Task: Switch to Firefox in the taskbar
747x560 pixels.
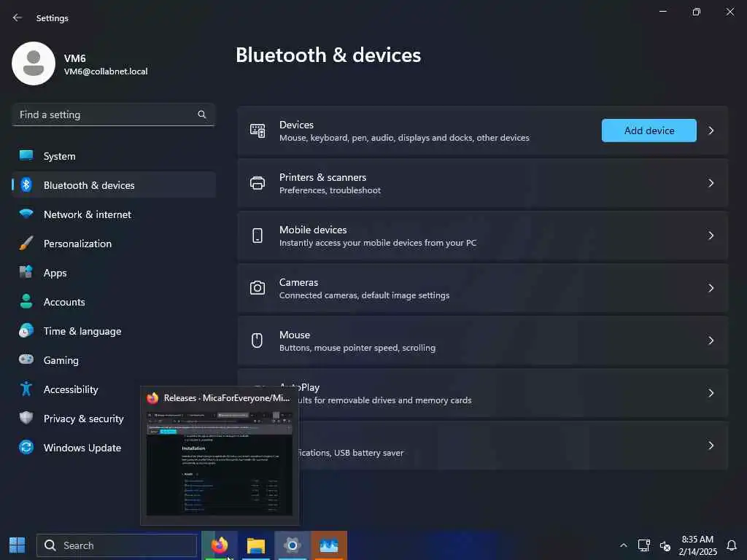Action: click(220, 545)
